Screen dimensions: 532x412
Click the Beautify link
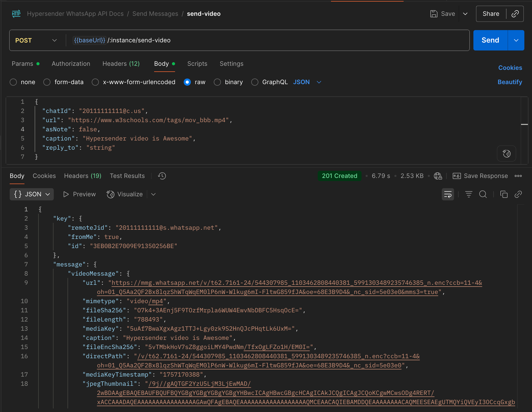pyautogui.click(x=510, y=82)
